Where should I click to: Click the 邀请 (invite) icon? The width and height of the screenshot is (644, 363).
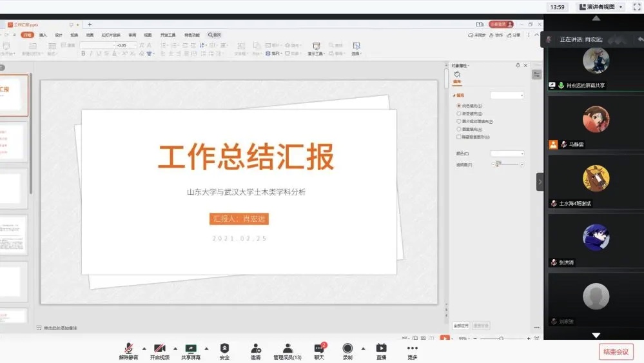(x=256, y=348)
